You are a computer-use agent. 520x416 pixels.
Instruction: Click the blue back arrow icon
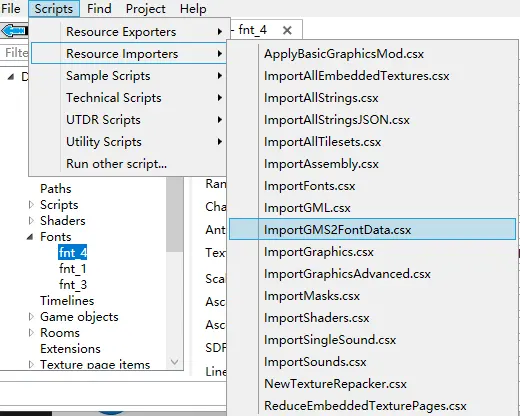tap(13, 31)
